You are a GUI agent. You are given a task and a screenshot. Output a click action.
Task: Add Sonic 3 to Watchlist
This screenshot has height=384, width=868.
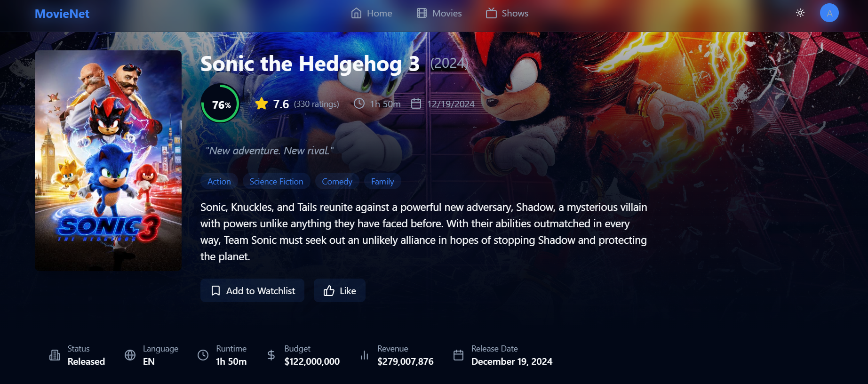point(252,291)
